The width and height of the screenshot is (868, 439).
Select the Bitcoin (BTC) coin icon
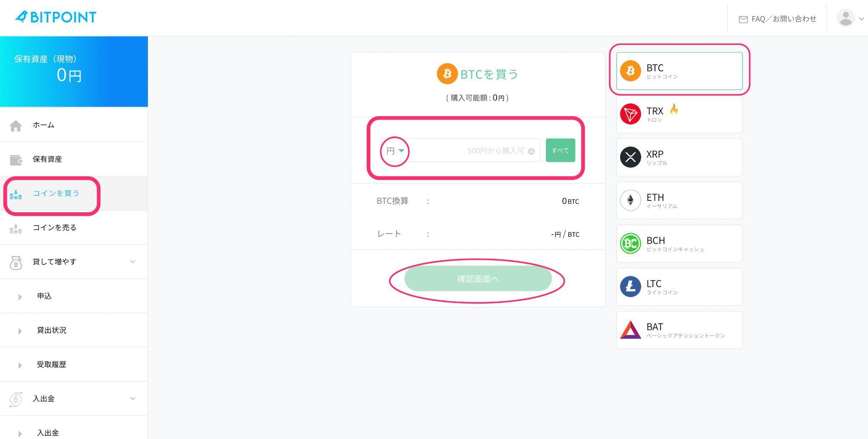[x=630, y=71]
